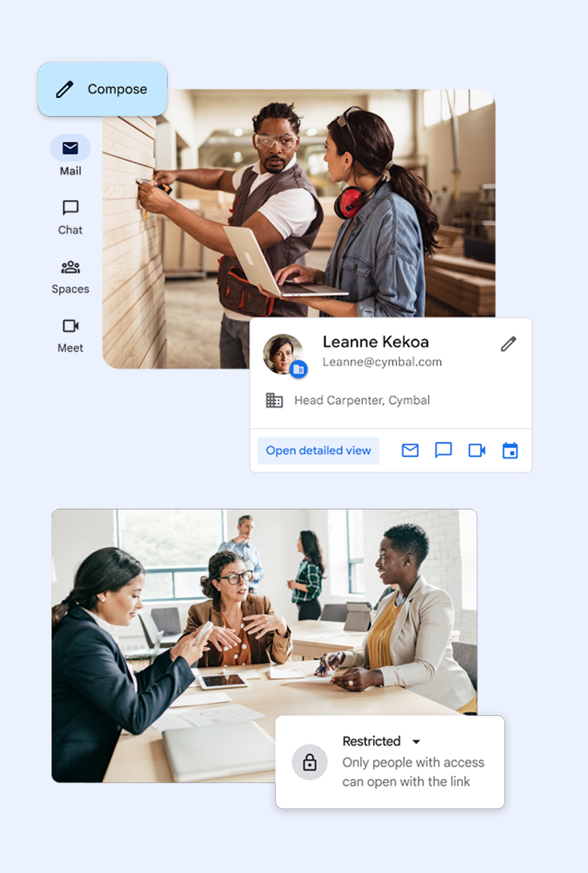Click the organization building icon
The image size is (588, 873).
[274, 400]
